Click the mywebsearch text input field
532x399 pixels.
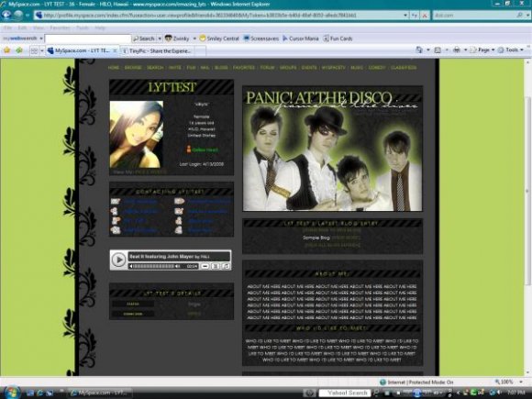point(88,39)
